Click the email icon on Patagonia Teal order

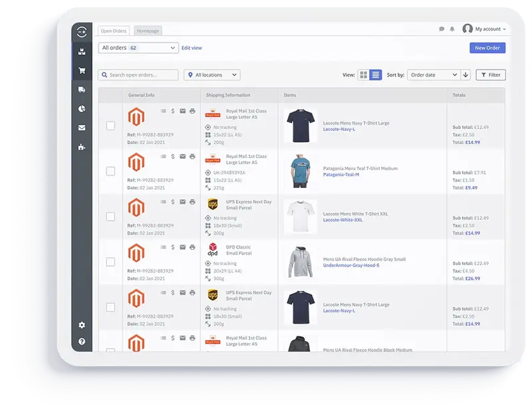(182, 156)
